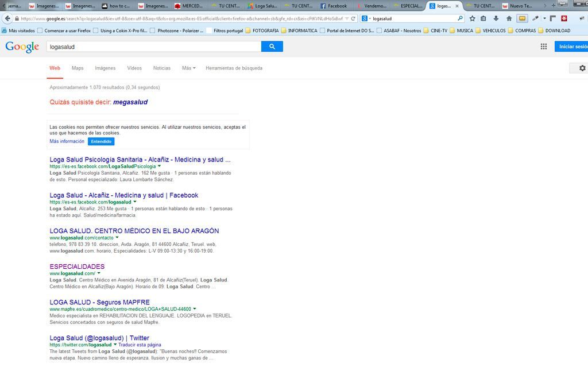Switch to the Facebook browser tab
This screenshot has width=588, height=367.
pyautogui.click(x=334, y=6)
